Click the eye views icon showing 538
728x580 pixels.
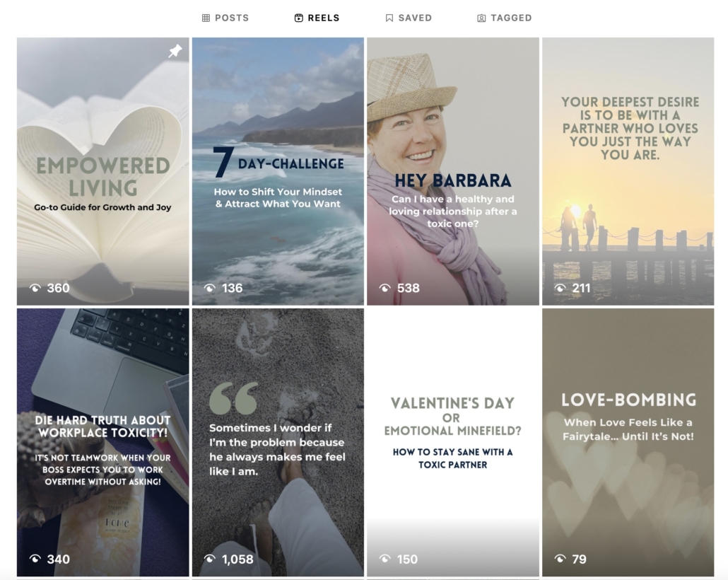385,288
